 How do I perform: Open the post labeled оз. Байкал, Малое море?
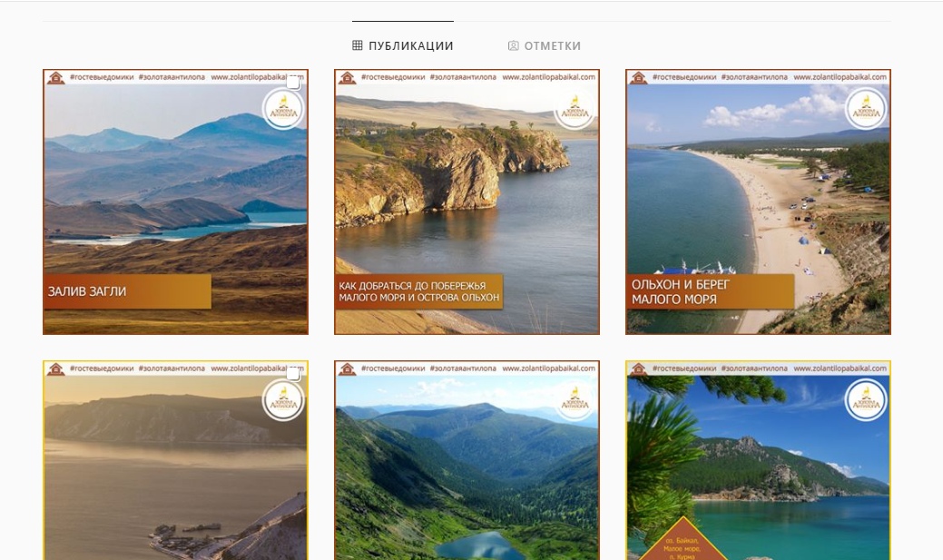pos(758,460)
